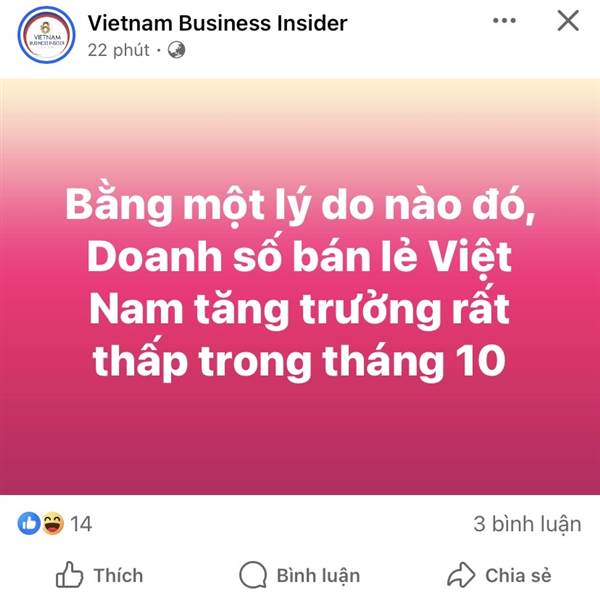
Task: Open the '3 bình luận' comments link
Action: [x=527, y=524]
